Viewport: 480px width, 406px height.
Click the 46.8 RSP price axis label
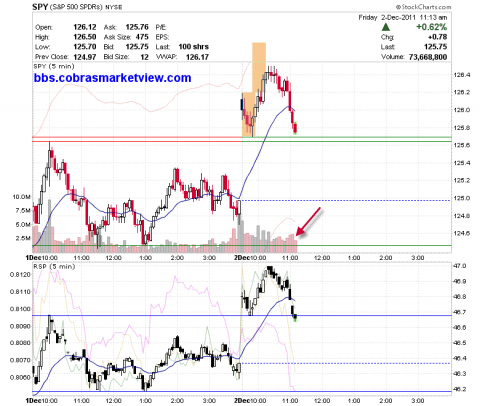pos(460,297)
